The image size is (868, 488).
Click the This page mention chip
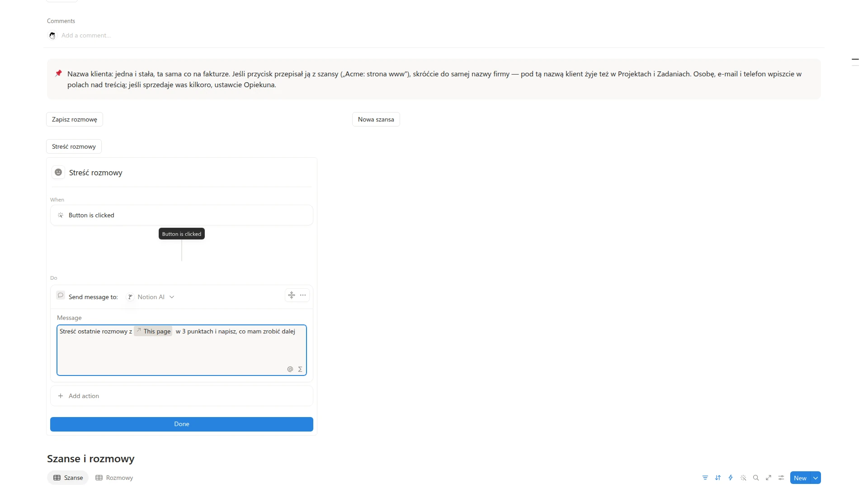153,331
